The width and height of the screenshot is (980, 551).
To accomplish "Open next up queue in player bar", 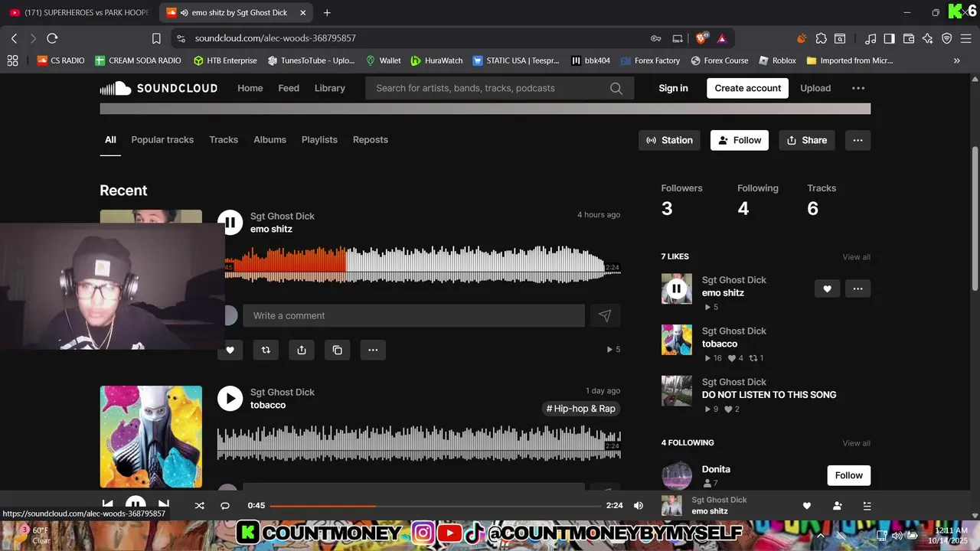I will (x=867, y=506).
